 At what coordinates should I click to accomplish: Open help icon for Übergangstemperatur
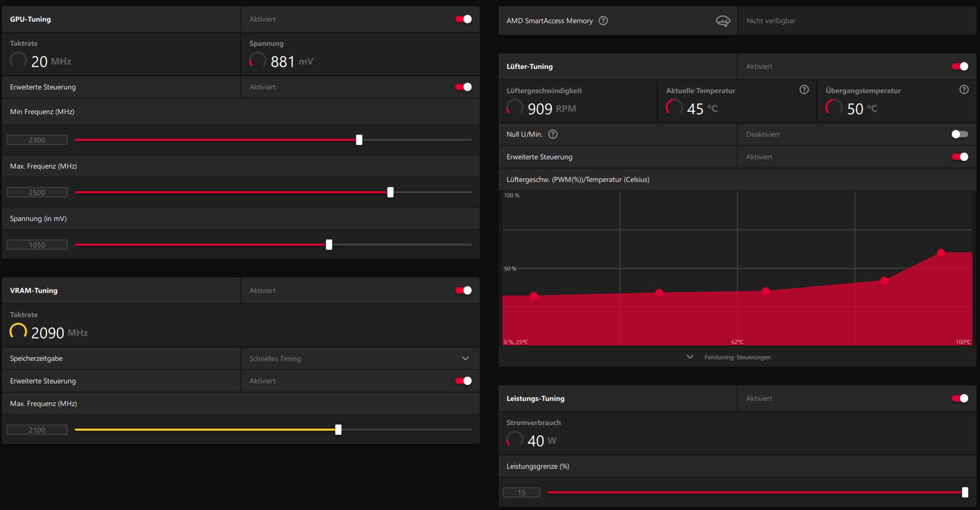click(964, 90)
